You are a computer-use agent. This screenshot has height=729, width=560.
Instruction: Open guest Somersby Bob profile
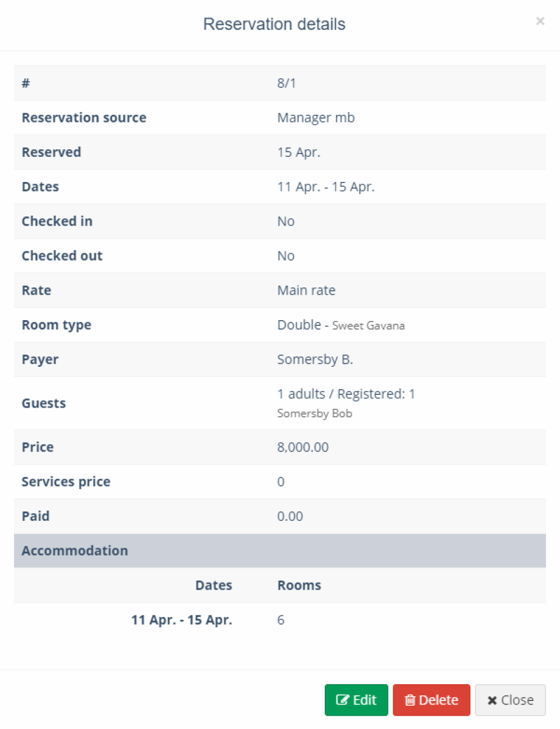314,413
